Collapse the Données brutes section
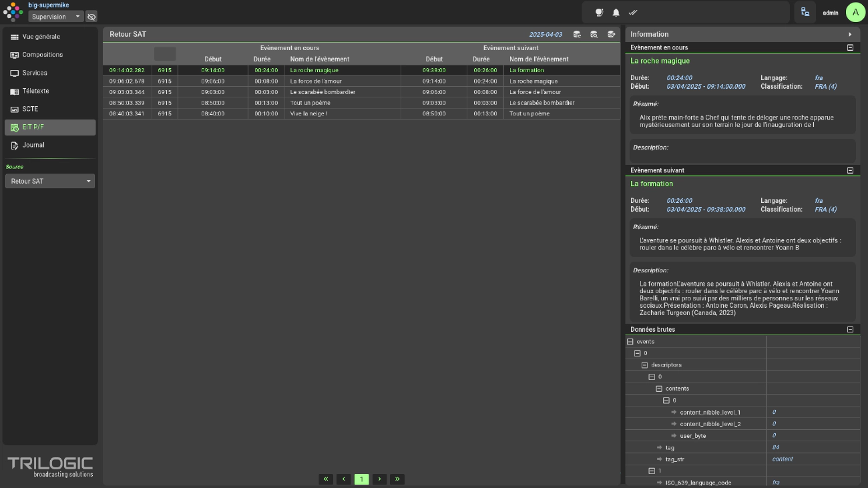The image size is (868, 488). point(850,329)
